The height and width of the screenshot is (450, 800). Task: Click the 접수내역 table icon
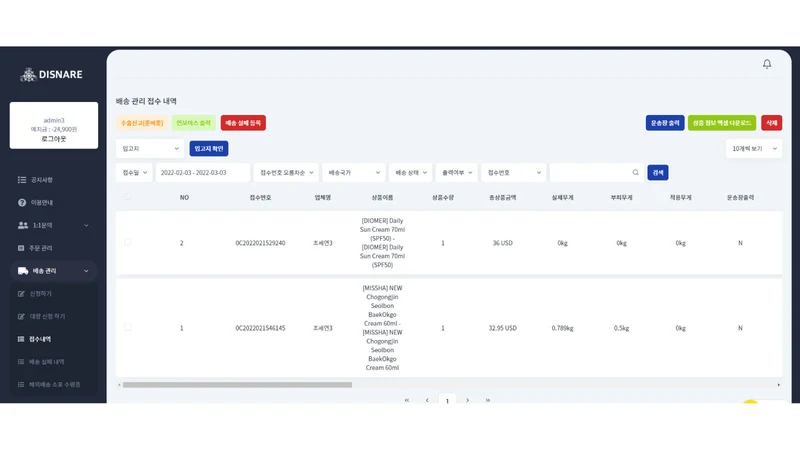[21, 339]
